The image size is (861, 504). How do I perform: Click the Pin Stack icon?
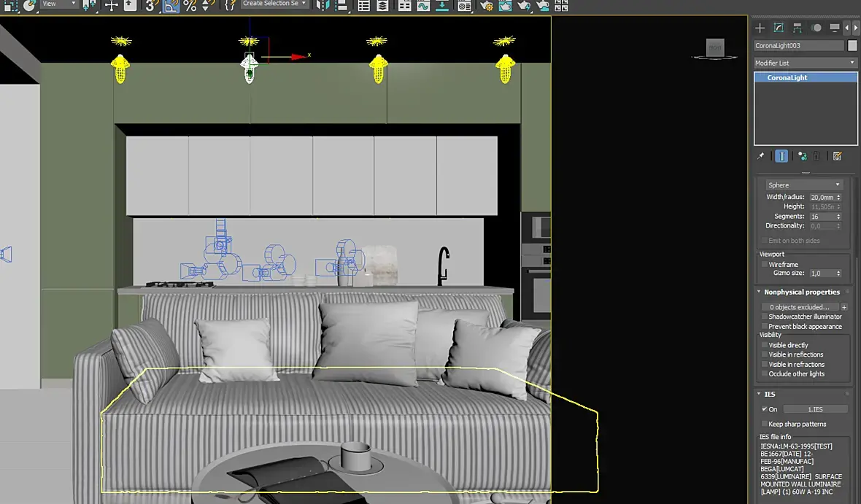click(x=760, y=157)
